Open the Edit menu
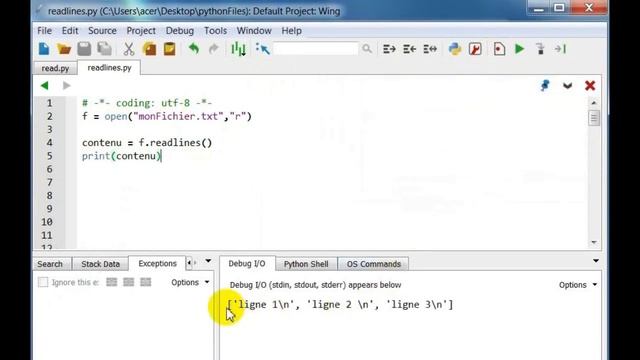This screenshot has height=360, width=640. tap(70, 31)
